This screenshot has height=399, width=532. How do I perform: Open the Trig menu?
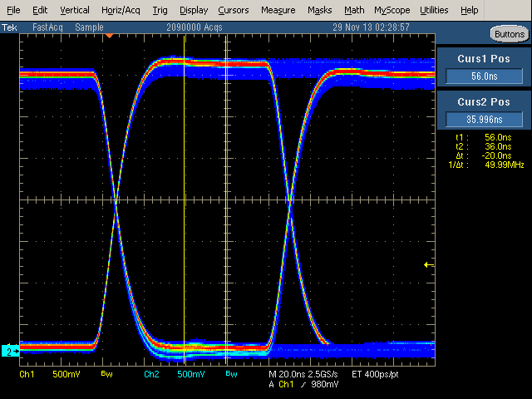point(160,10)
